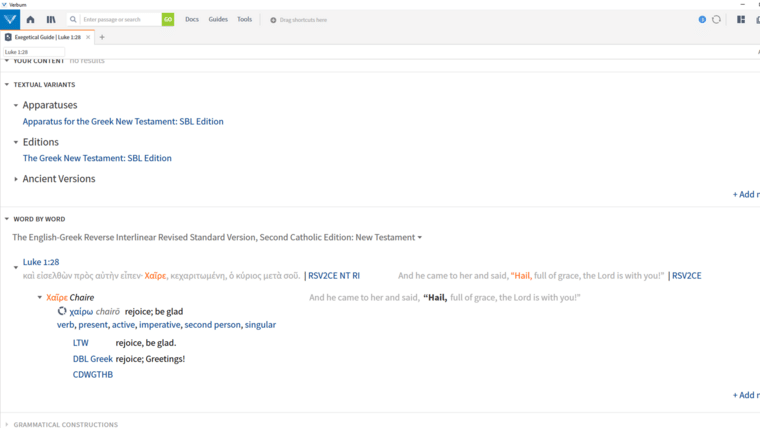Open the Library books icon
Viewport: 760px width, 428px height.
click(x=51, y=20)
